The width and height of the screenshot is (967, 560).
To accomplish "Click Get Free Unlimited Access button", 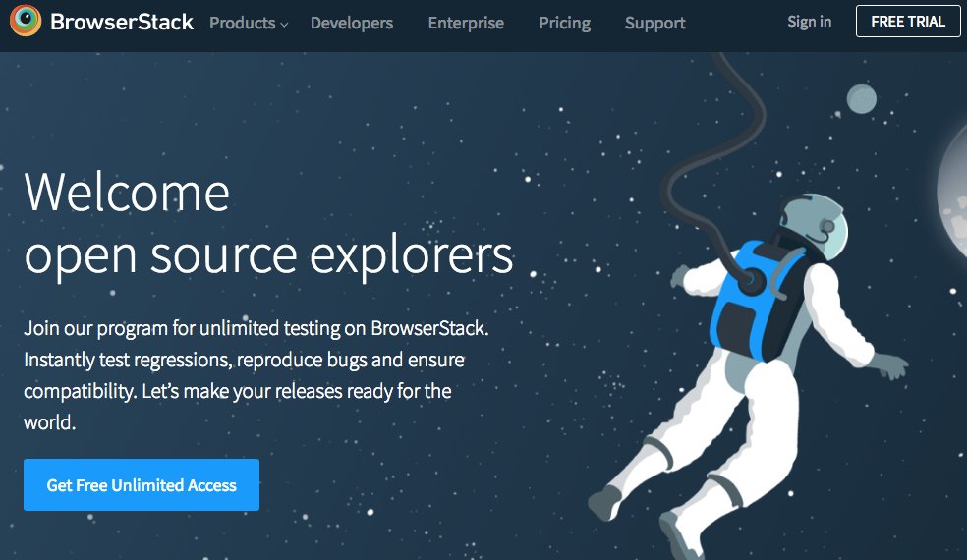I will [x=142, y=484].
